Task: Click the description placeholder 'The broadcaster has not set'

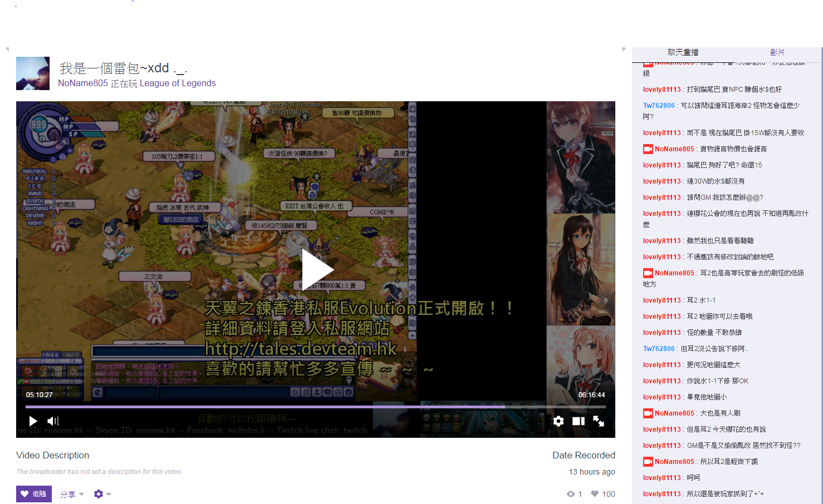Action: pos(99,472)
